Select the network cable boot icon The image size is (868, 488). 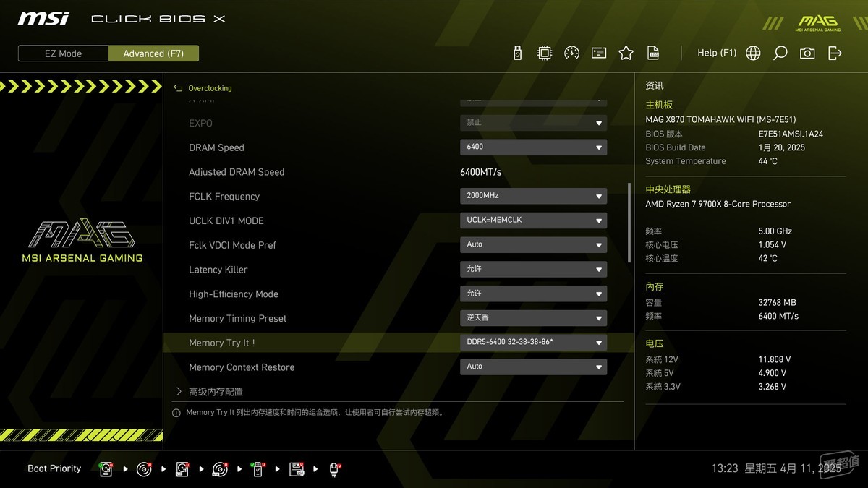pyautogui.click(x=335, y=468)
